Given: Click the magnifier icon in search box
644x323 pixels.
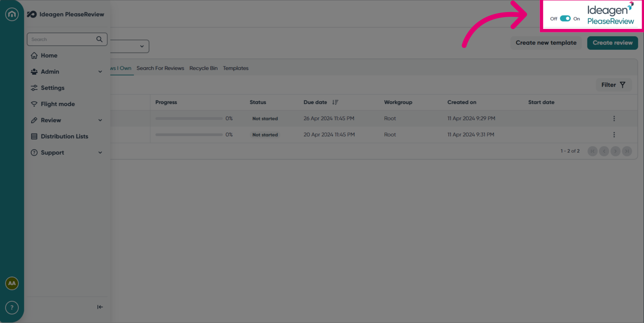Looking at the screenshot, I should pos(99,39).
